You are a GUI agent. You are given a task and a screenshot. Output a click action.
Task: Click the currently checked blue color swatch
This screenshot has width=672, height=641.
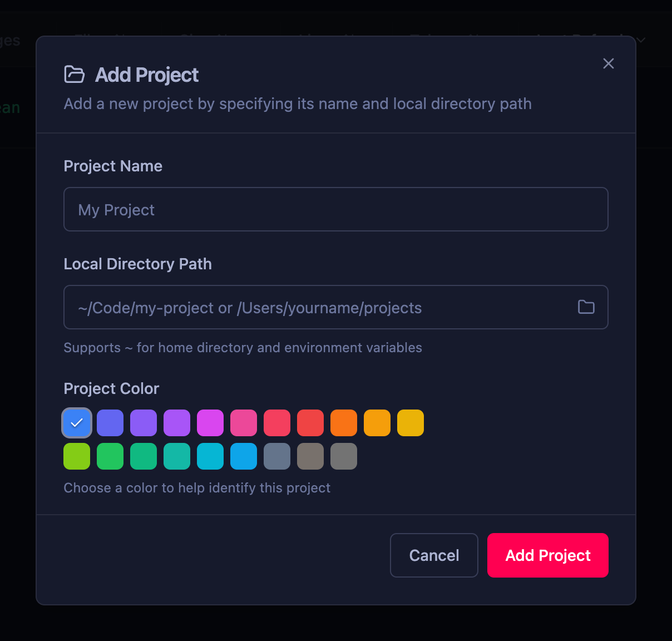[77, 422]
